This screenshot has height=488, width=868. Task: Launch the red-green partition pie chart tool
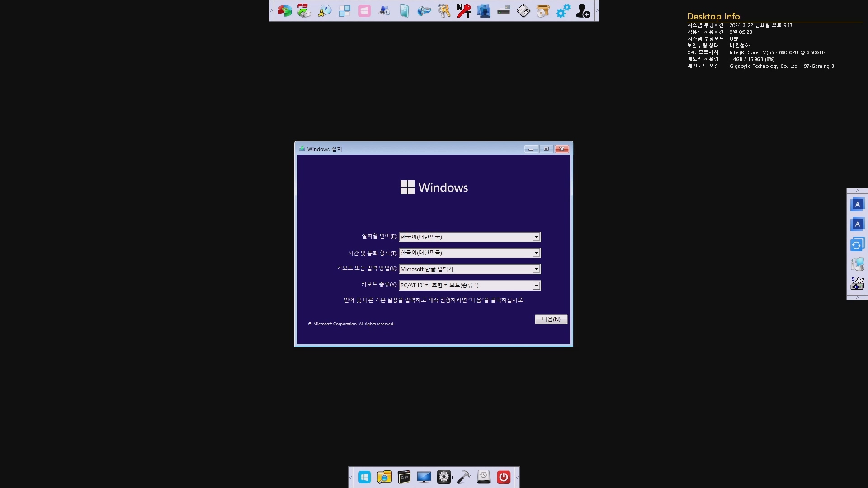284,11
